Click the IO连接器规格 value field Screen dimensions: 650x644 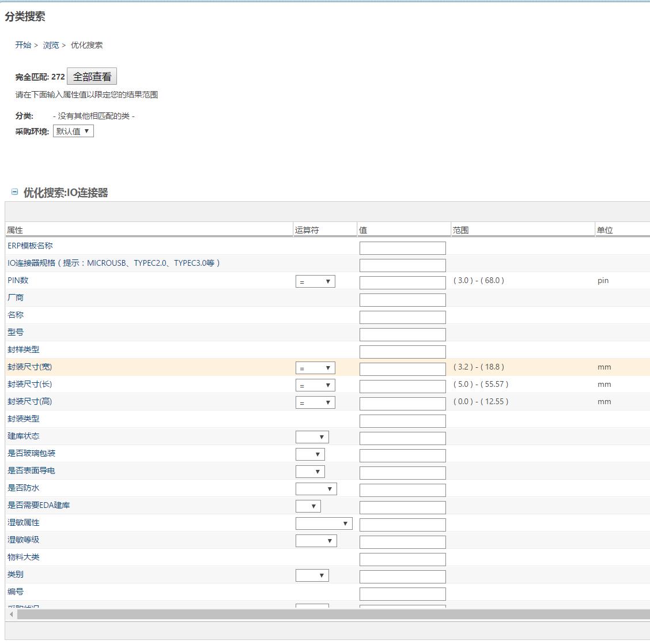[x=403, y=265]
